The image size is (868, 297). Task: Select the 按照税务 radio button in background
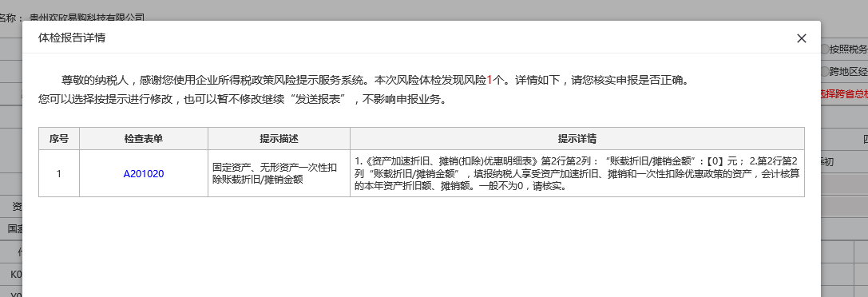coord(825,49)
